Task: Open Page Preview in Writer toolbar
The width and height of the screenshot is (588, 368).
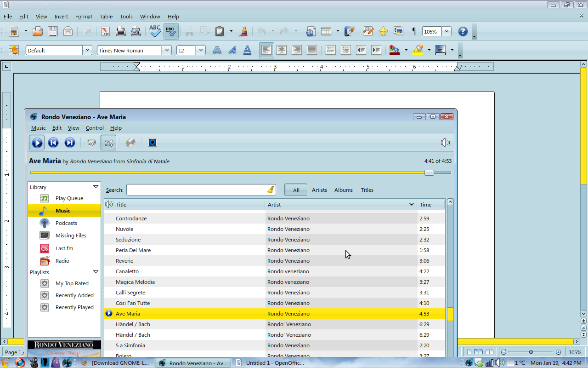Action: click(x=136, y=31)
